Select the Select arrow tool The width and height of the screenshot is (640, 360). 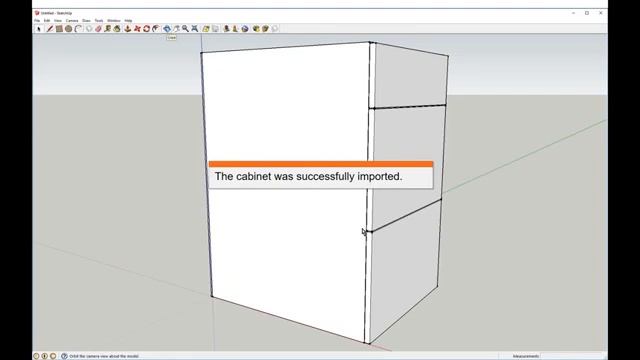(x=39, y=29)
